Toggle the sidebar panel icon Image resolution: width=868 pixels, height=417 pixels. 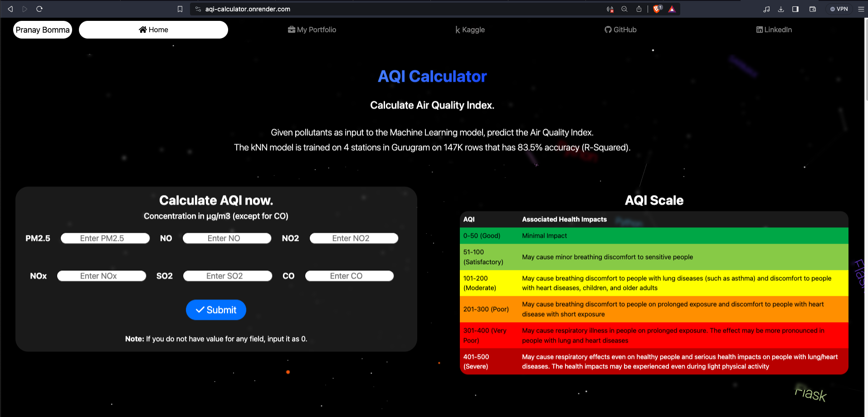click(795, 9)
